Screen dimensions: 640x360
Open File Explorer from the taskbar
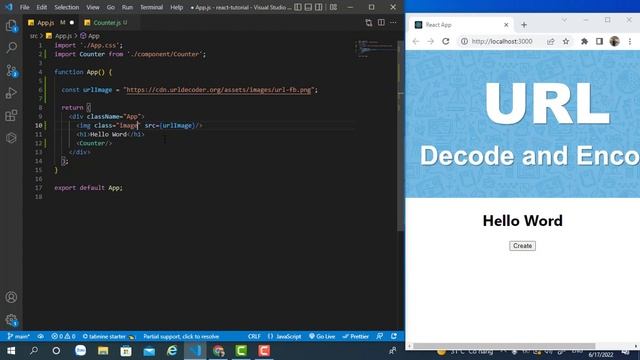(x=103, y=351)
